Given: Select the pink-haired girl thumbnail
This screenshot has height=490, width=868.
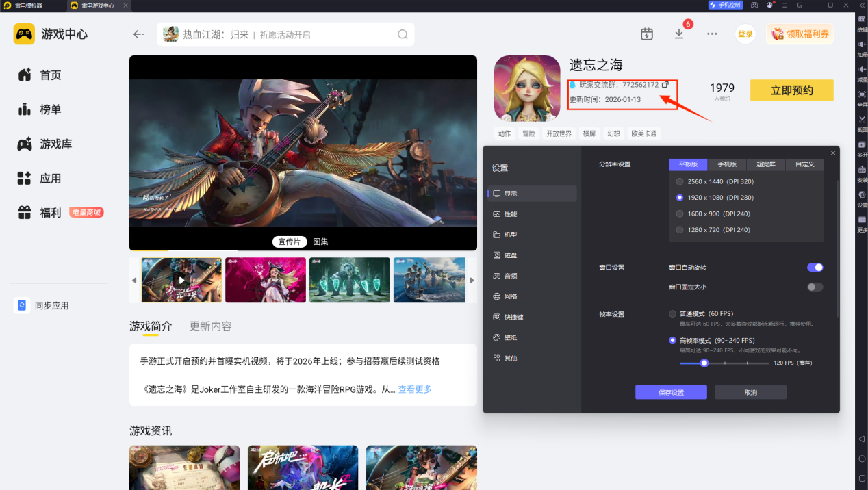Looking at the screenshot, I should [266, 280].
